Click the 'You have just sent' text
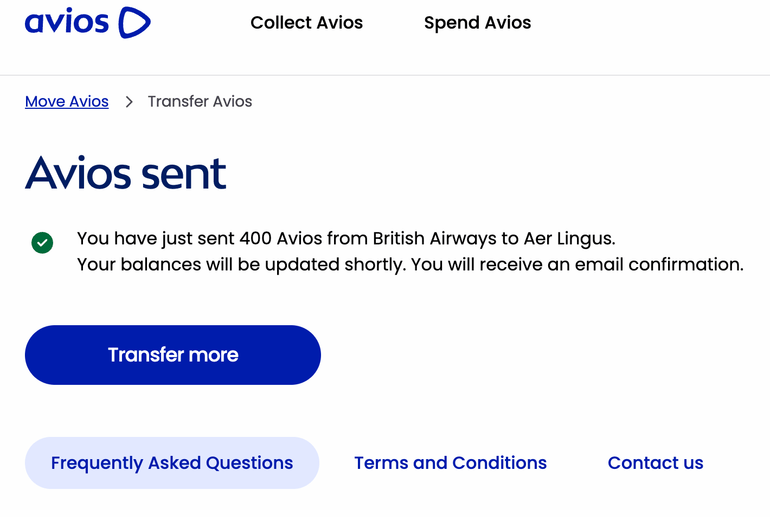 pos(155,239)
